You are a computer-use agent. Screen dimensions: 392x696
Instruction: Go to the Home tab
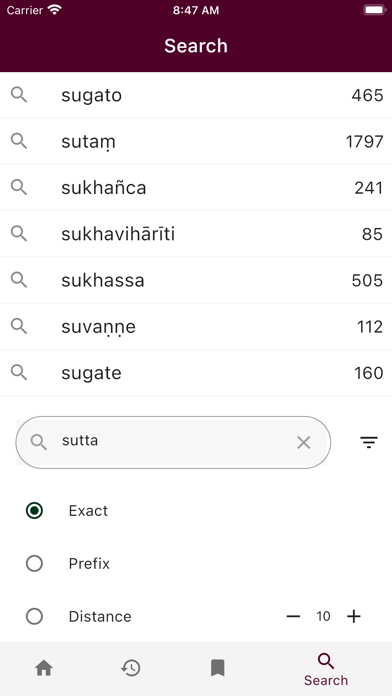pyautogui.click(x=44, y=668)
